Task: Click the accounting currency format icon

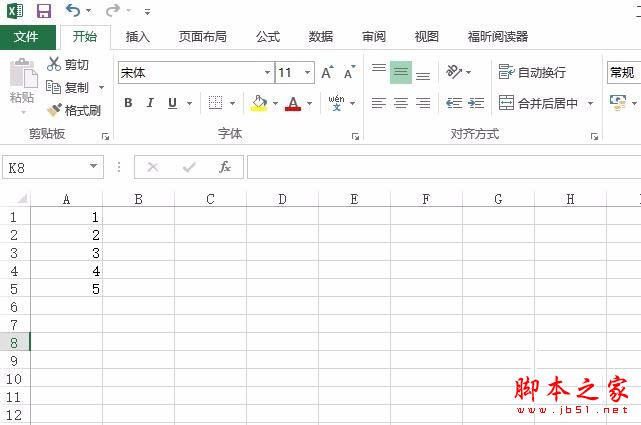Action: point(618,103)
